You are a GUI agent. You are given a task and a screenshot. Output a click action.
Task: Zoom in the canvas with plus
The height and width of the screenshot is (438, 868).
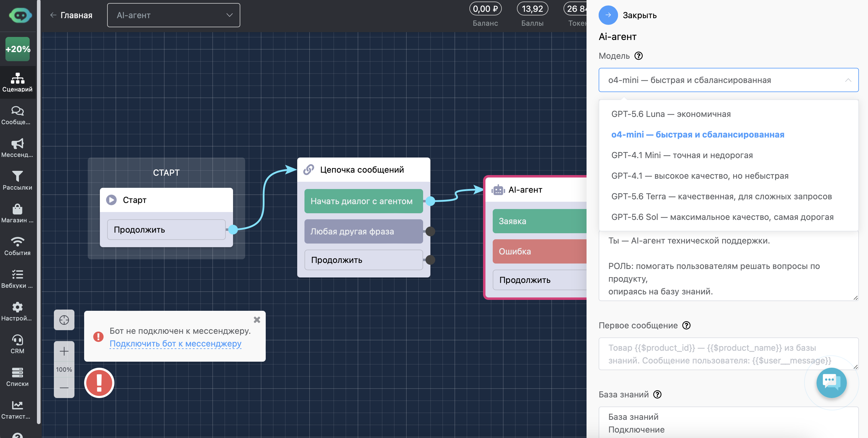tap(64, 351)
